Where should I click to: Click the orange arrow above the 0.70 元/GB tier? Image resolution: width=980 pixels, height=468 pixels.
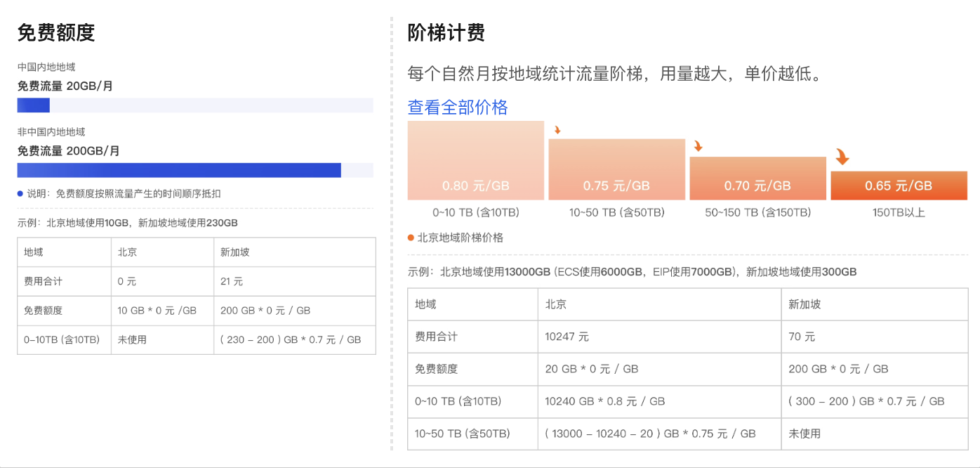pyautogui.click(x=698, y=146)
